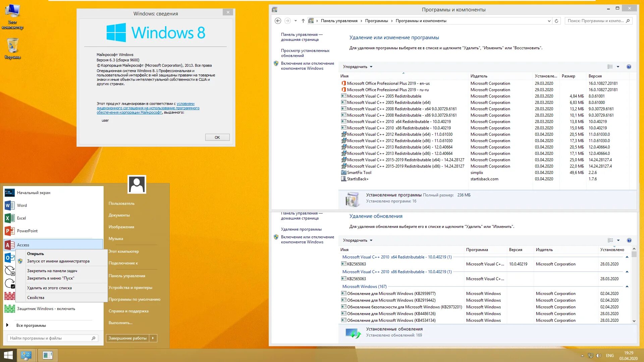Switch ENG input language indicator
Viewport: 644px width, 362px height.
[610, 356]
